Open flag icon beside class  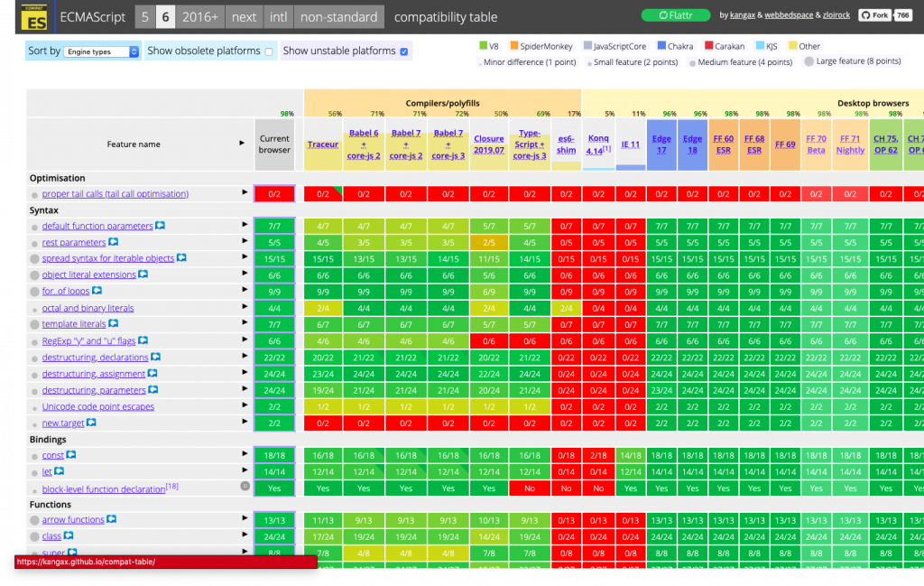69,535
